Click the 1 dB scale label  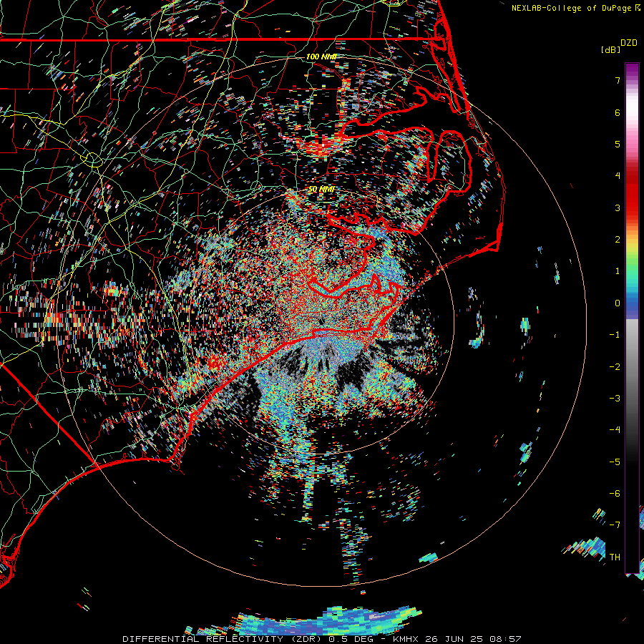point(618,271)
